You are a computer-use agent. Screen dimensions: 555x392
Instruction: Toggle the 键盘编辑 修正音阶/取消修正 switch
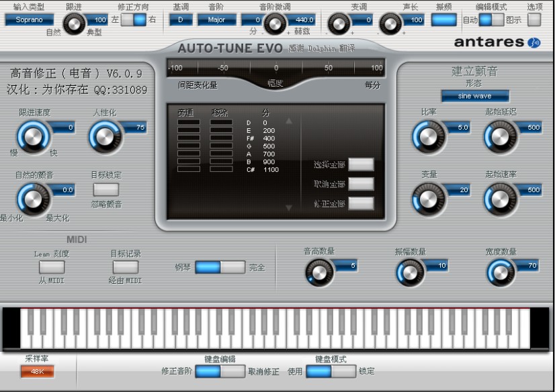pos(220,371)
